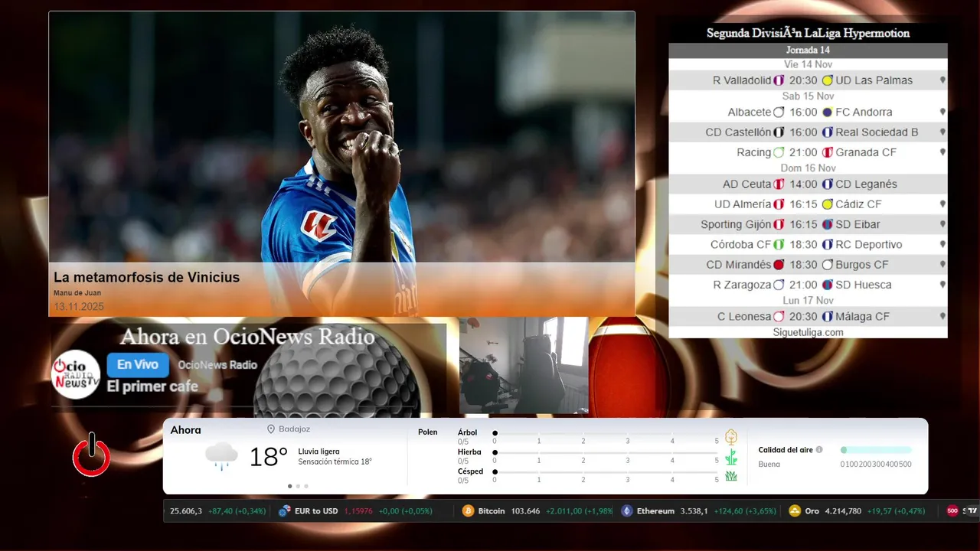
Task: Click the map pin on Sporting Gijón row
Action: (942, 223)
